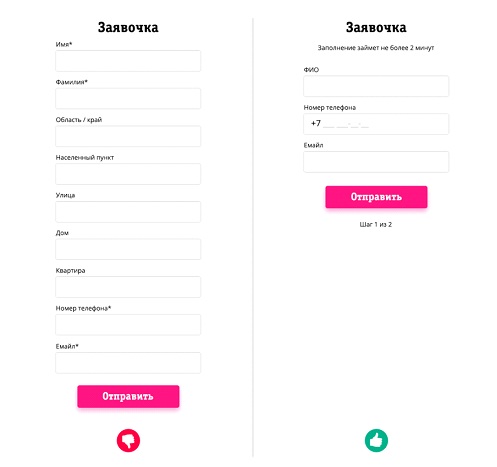Viewport: 497px width, 467px height.
Task: Submit the long form with Отправить
Action: pyautogui.click(x=128, y=396)
